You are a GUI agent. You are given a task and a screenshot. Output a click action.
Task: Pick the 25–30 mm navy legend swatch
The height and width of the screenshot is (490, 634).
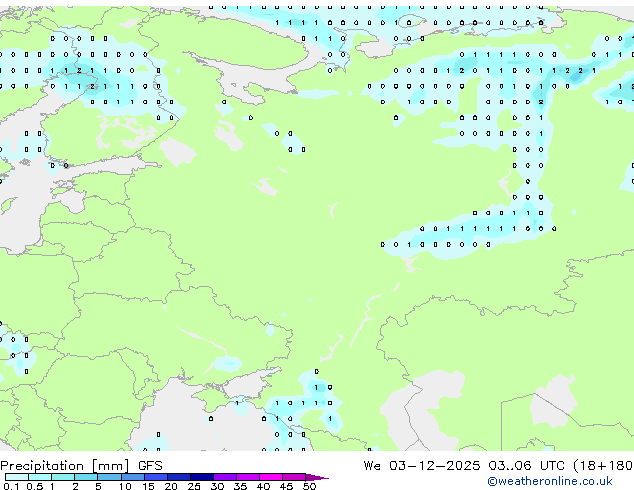point(202,477)
